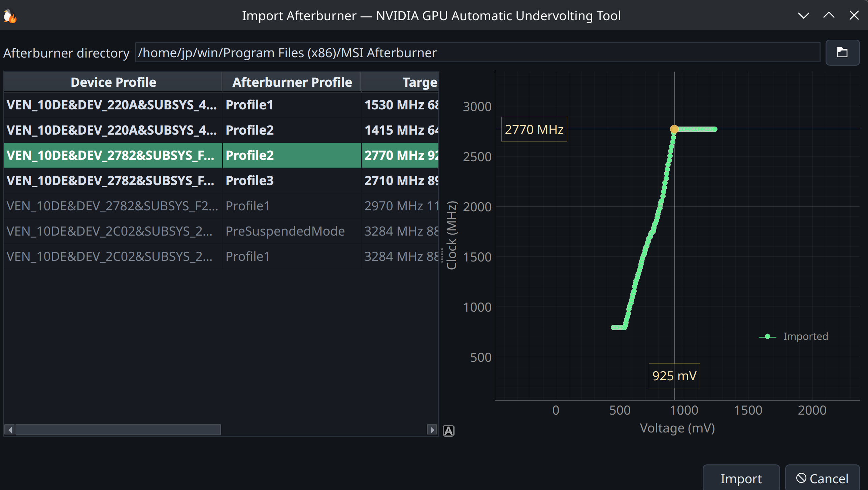The image size is (868, 490).
Task: Click the 2970 MHz target cell
Action: click(x=400, y=206)
